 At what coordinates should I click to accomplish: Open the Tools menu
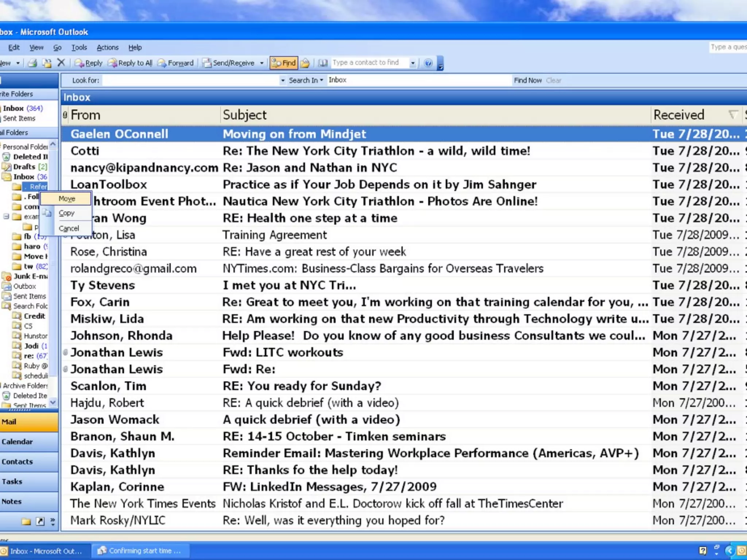79,47
